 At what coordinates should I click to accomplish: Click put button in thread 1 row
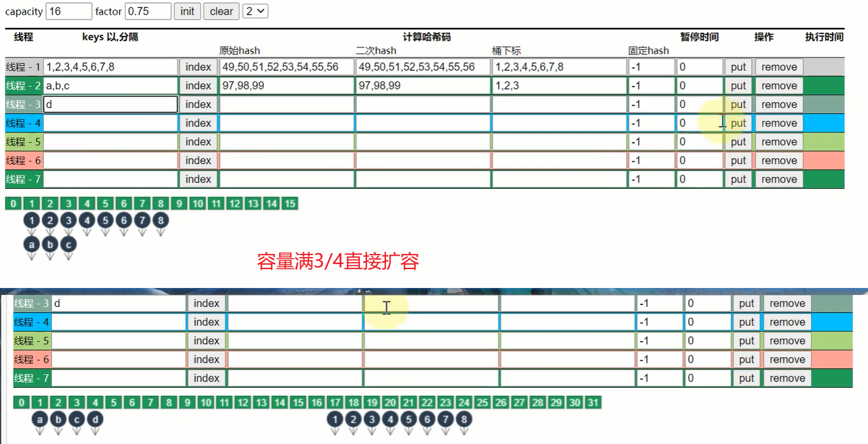click(738, 67)
